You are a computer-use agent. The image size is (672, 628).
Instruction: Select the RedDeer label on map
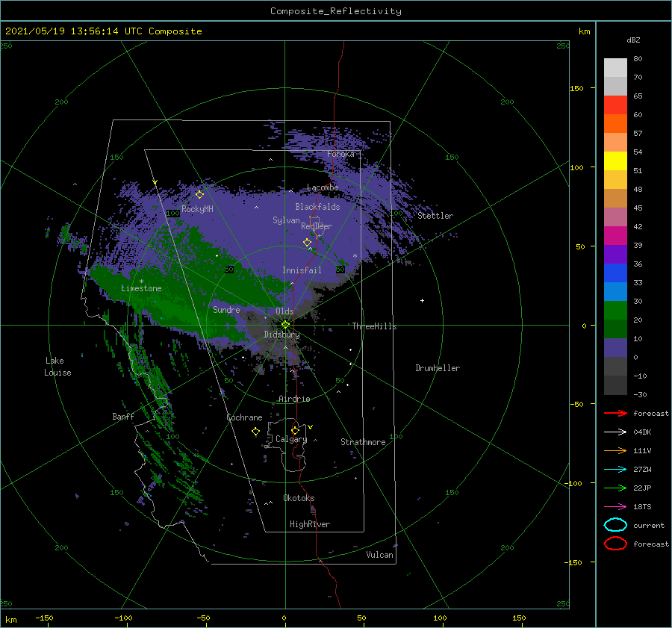point(317,226)
